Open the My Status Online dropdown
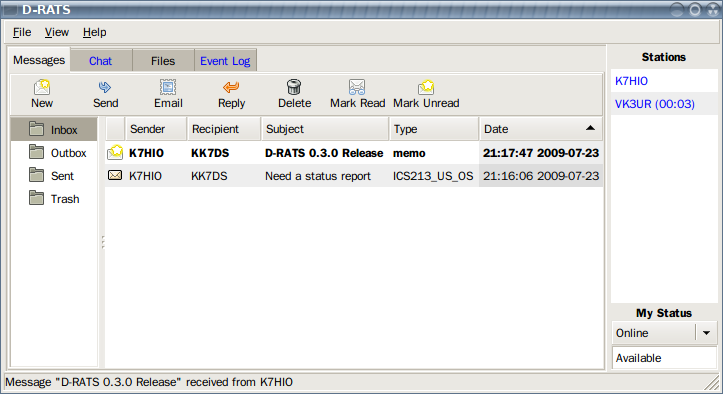Viewport: 723px width, 394px height. 664,333
